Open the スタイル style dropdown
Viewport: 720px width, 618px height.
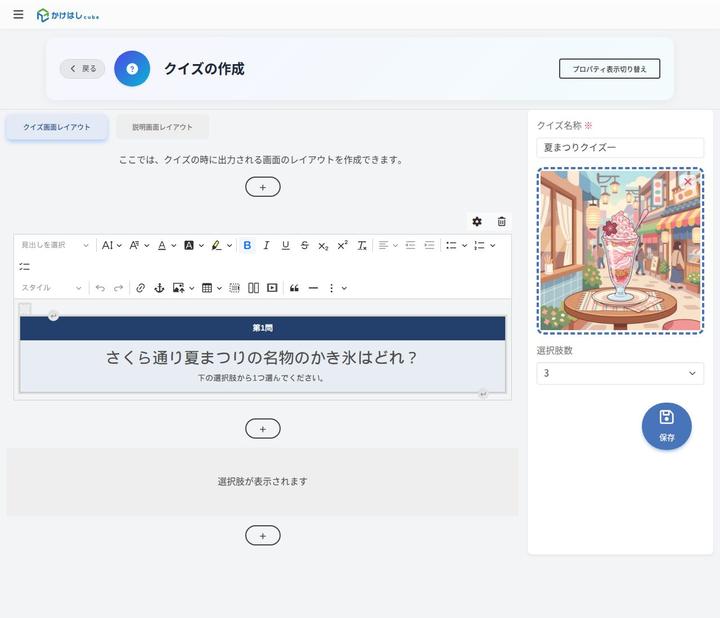[x=51, y=288]
